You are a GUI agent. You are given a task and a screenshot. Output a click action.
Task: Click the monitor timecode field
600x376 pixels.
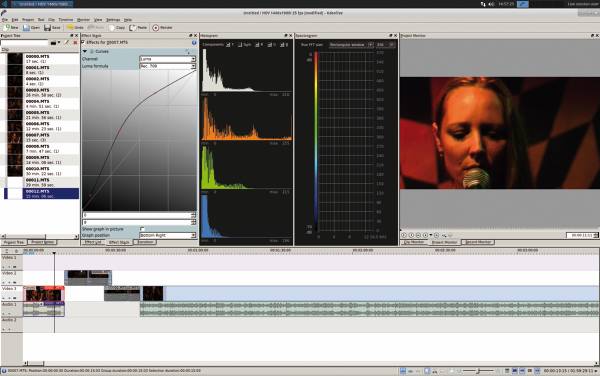[582, 235]
